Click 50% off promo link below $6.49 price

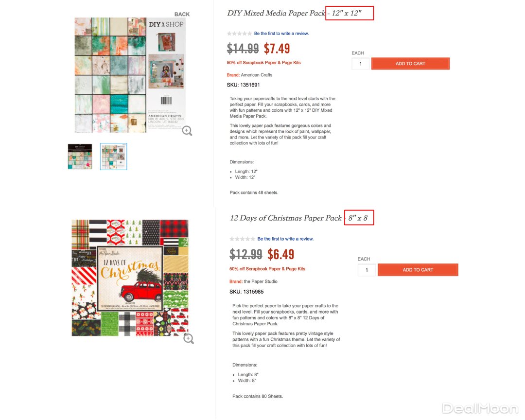point(267,269)
